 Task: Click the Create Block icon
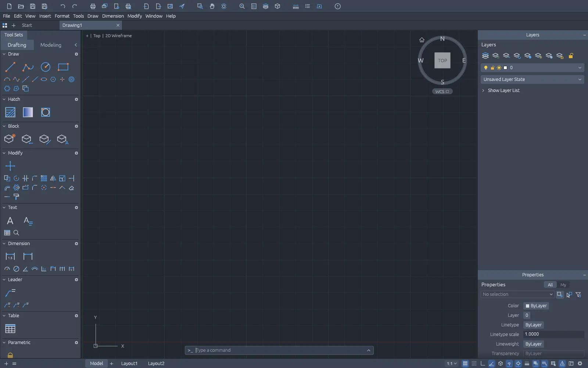pyautogui.click(x=10, y=139)
